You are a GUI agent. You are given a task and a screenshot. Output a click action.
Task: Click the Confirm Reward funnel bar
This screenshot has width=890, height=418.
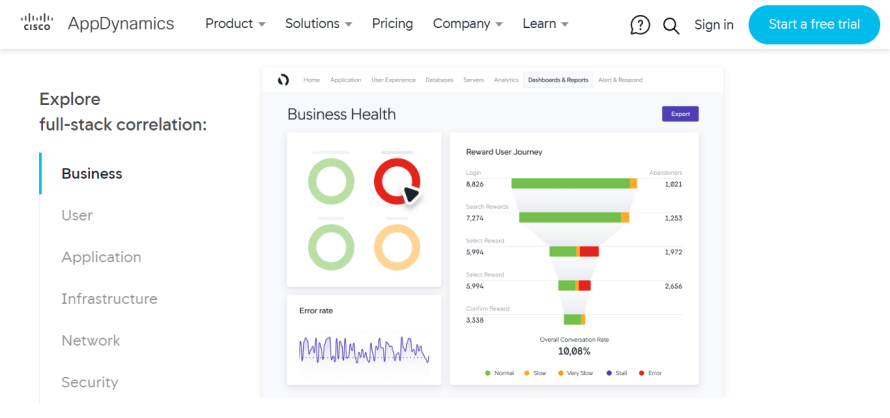point(574,320)
